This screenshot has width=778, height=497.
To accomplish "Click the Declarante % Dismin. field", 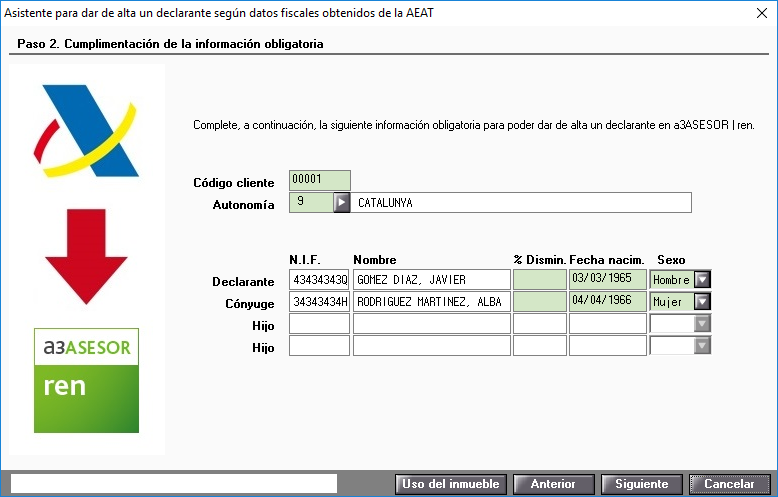I will tap(540, 280).
